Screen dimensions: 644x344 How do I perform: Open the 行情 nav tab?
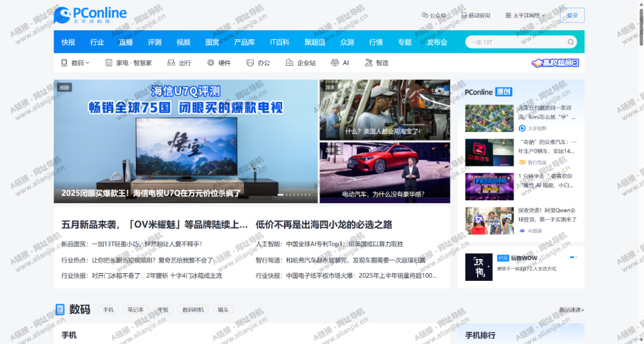point(376,42)
